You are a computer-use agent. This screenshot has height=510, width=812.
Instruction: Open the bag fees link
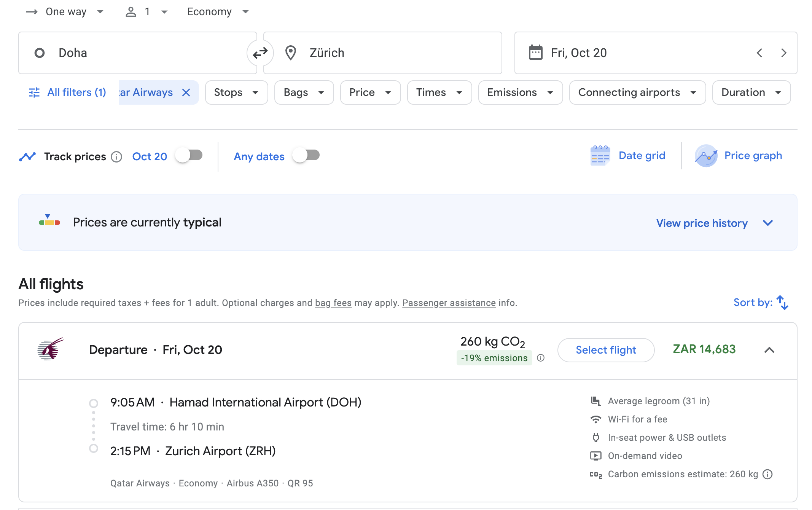click(x=333, y=303)
